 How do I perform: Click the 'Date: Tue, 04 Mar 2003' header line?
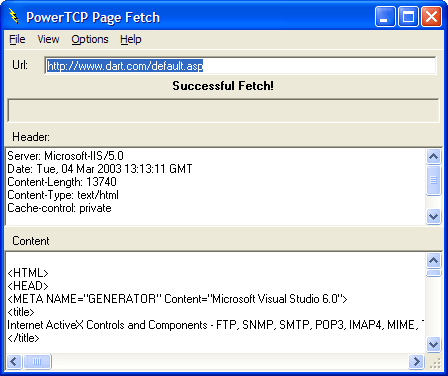(x=100, y=169)
